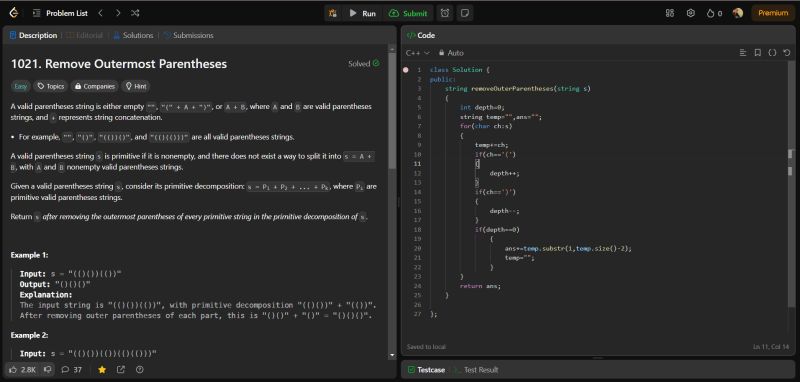
Task: Click the curly braces icon in editor
Action: coord(772,53)
